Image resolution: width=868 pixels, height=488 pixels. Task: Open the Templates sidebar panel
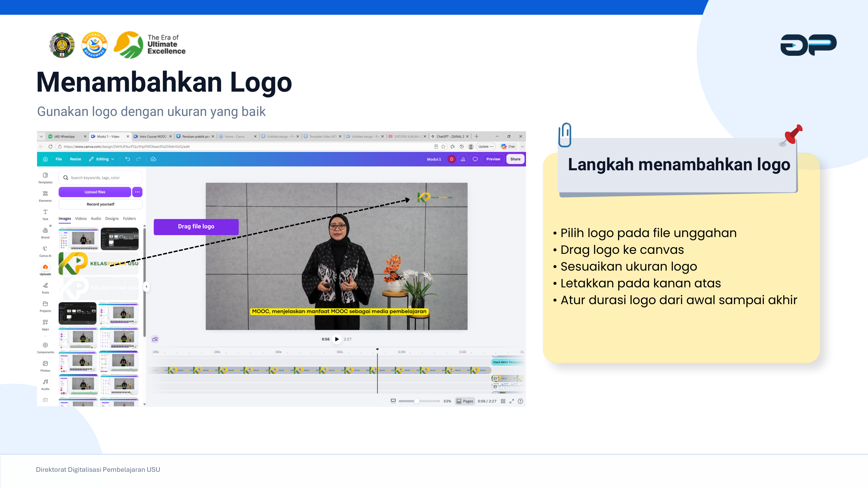coord(45,178)
